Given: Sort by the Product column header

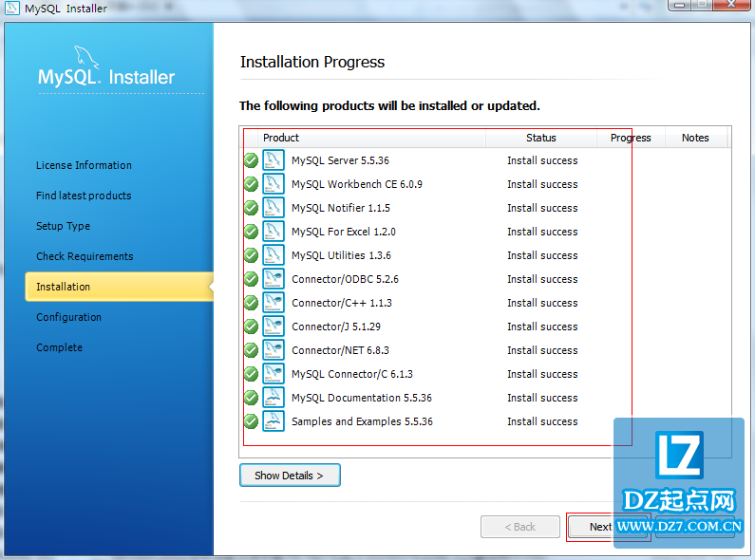Looking at the screenshot, I should [x=371, y=138].
